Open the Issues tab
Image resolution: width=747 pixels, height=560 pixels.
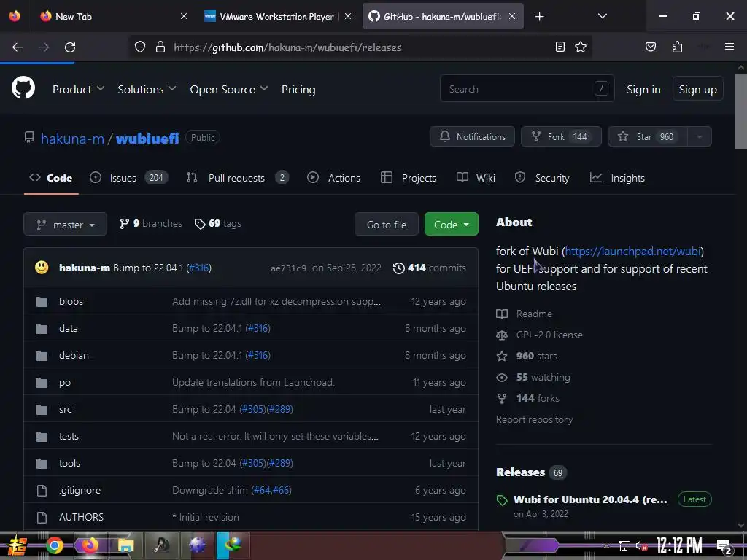click(x=128, y=178)
